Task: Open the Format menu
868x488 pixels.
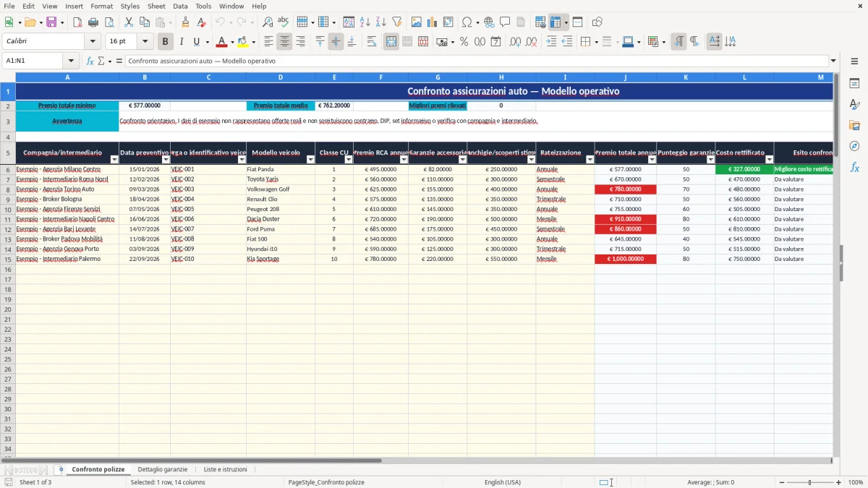Action: pos(101,6)
